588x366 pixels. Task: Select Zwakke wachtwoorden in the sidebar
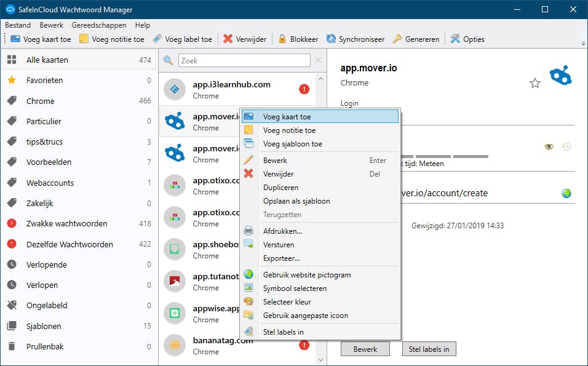[66, 224]
